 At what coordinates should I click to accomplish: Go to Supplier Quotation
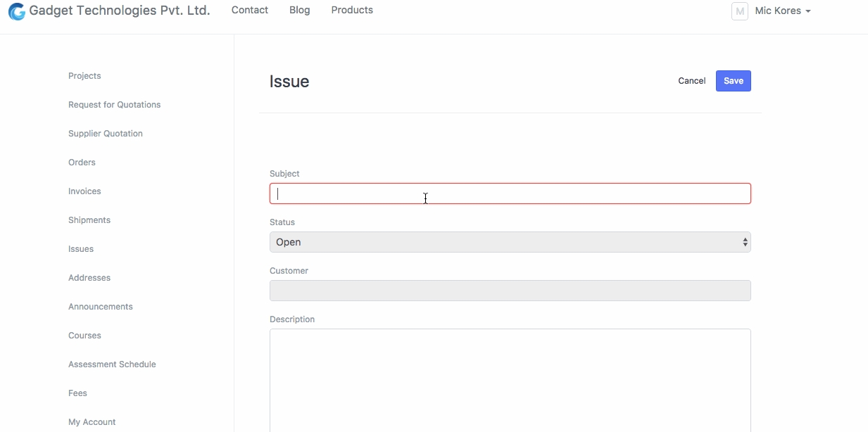(x=105, y=134)
